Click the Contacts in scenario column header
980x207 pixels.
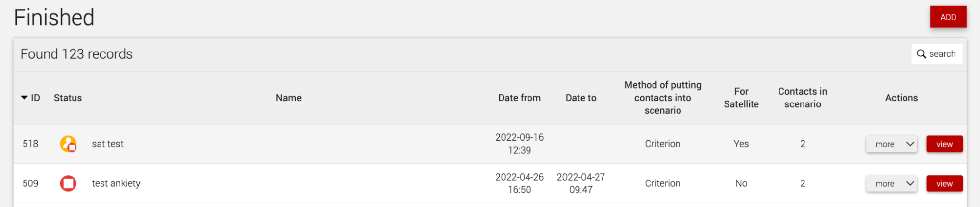(x=803, y=98)
